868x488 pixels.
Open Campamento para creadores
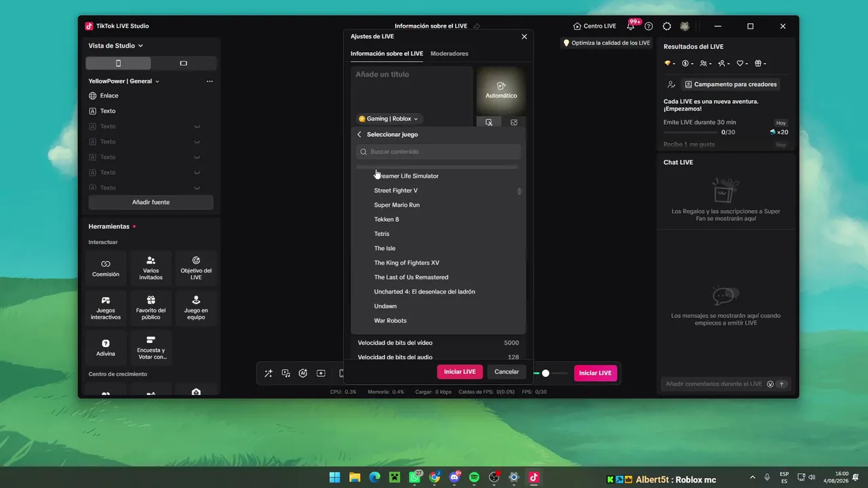point(730,85)
